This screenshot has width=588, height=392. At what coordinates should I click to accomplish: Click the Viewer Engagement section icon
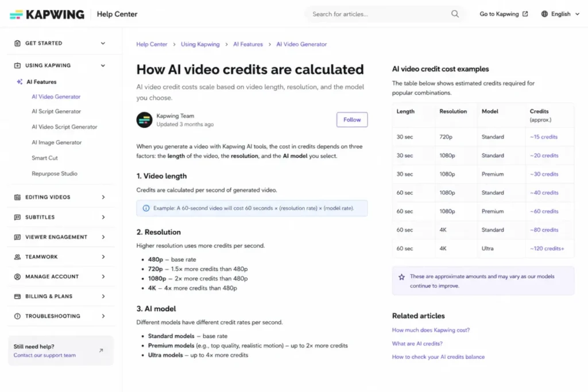coord(17,237)
